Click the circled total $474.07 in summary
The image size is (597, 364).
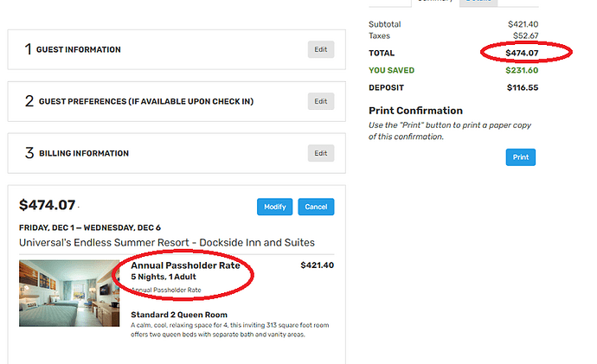coord(522,54)
